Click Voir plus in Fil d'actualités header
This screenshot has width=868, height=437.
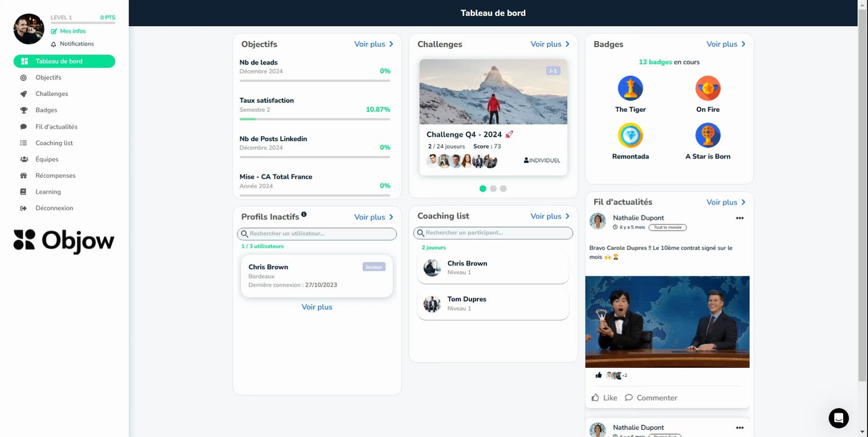point(726,202)
